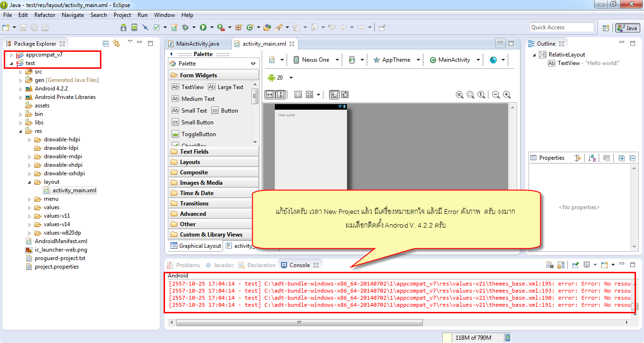Zoom out the layout canvas
Image resolution: width=644 pixels, height=343 pixels.
[x=496, y=95]
